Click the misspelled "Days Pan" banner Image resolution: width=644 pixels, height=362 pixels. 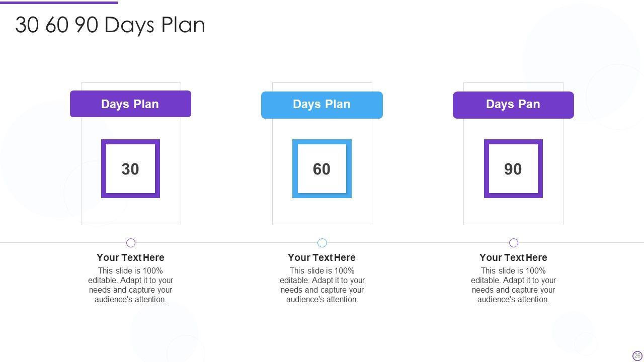513,105
